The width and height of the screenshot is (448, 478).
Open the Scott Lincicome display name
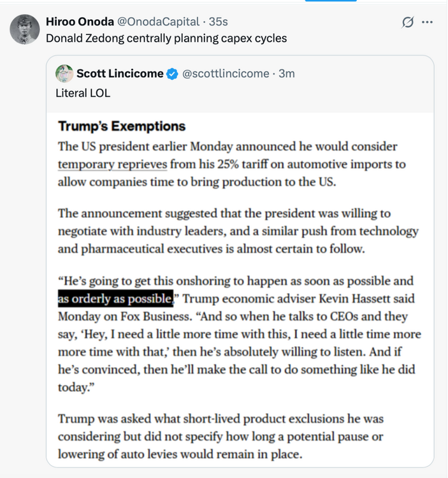(120, 73)
